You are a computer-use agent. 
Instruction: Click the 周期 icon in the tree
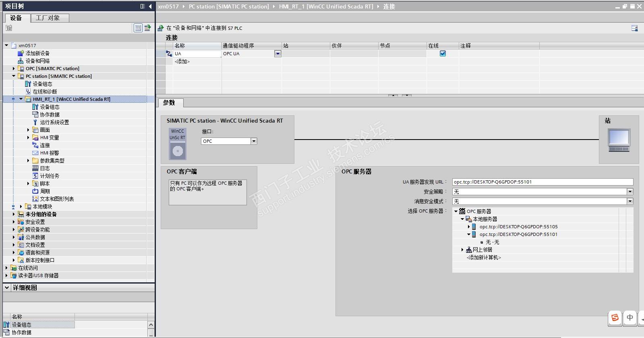pyautogui.click(x=35, y=191)
